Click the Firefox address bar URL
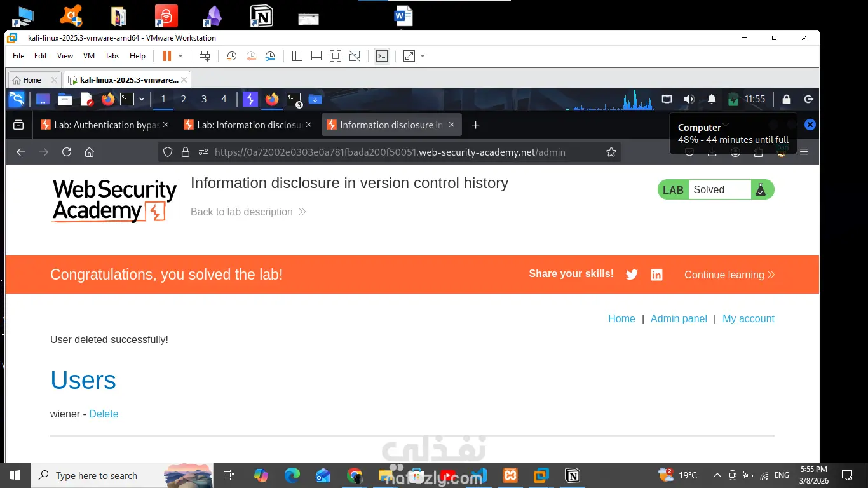The height and width of the screenshot is (488, 868). [x=390, y=152]
